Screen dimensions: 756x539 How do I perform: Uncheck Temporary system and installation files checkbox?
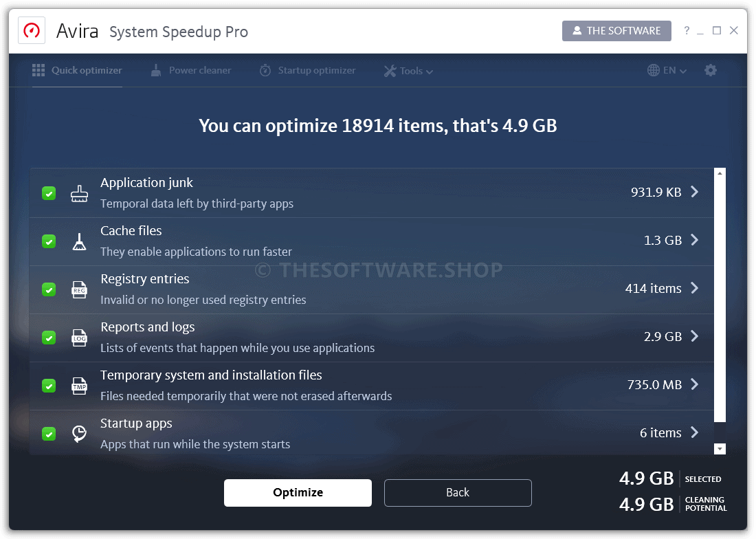[49, 386]
